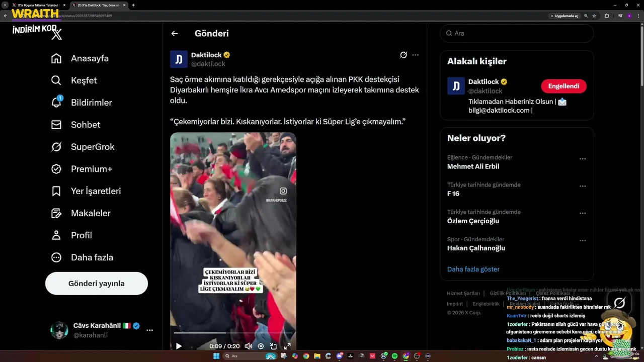Select the Daktilock post browser tab
The image size is (644, 362).
(98, 5)
